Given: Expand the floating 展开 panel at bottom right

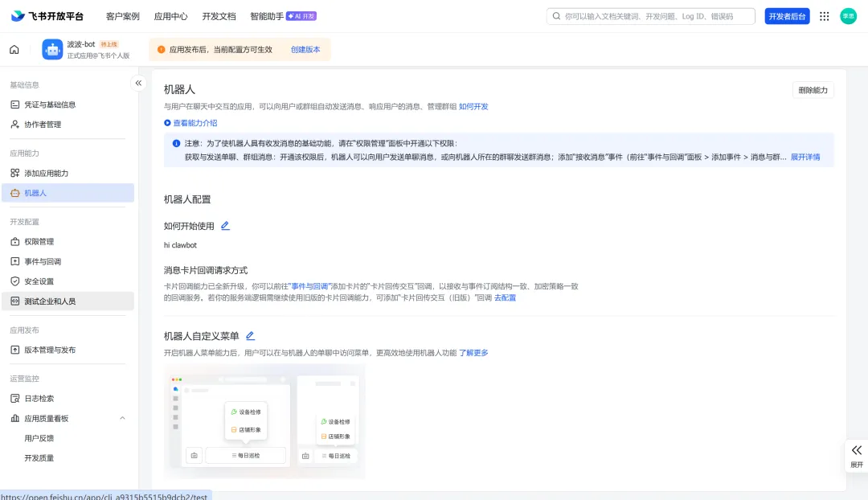Looking at the screenshot, I should pos(857,457).
